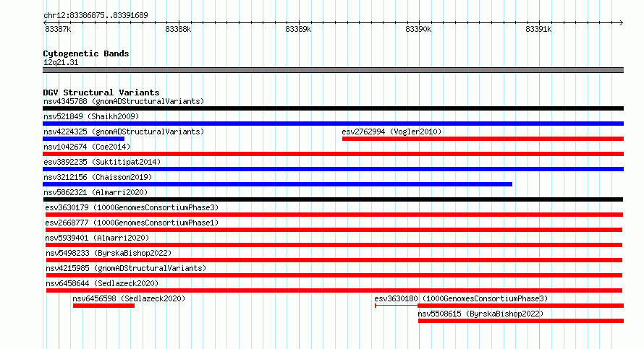Image resolution: width=644 pixels, height=349 pixels.
Task: Click the ruler's left arrowhead
Action: pos(45,23)
